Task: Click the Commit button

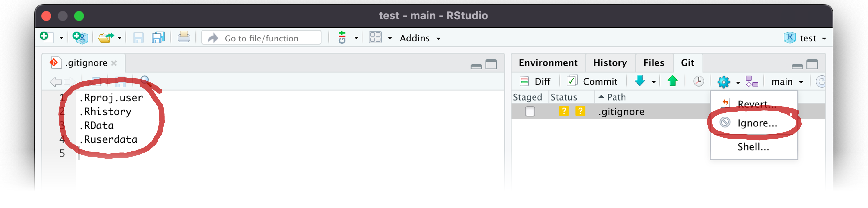Action: [593, 82]
